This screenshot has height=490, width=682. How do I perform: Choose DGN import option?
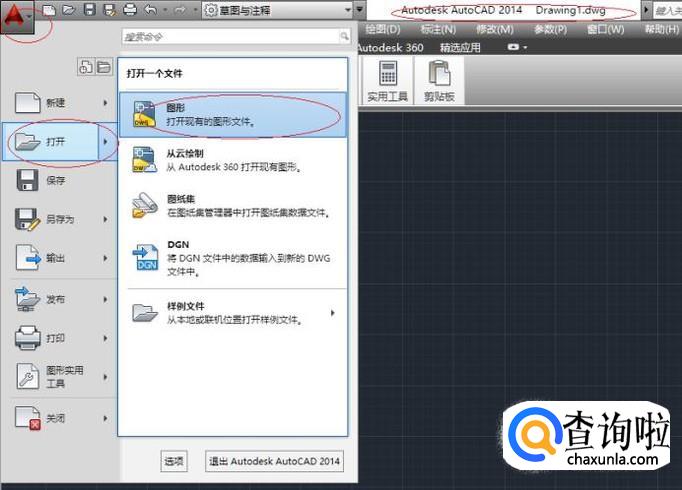click(233, 258)
